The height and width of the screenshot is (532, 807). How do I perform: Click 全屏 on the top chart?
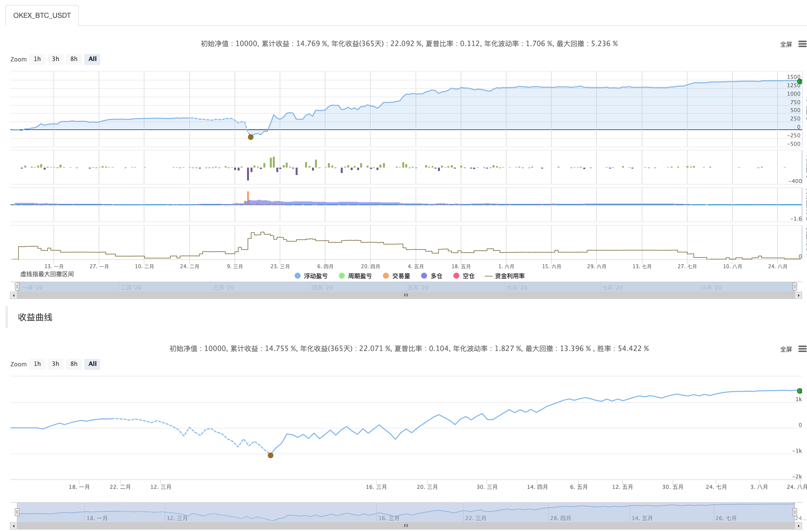786,44
